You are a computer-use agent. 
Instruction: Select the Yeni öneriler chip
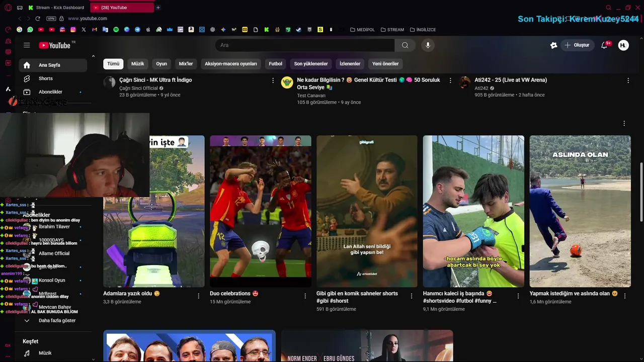pyautogui.click(x=385, y=64)
